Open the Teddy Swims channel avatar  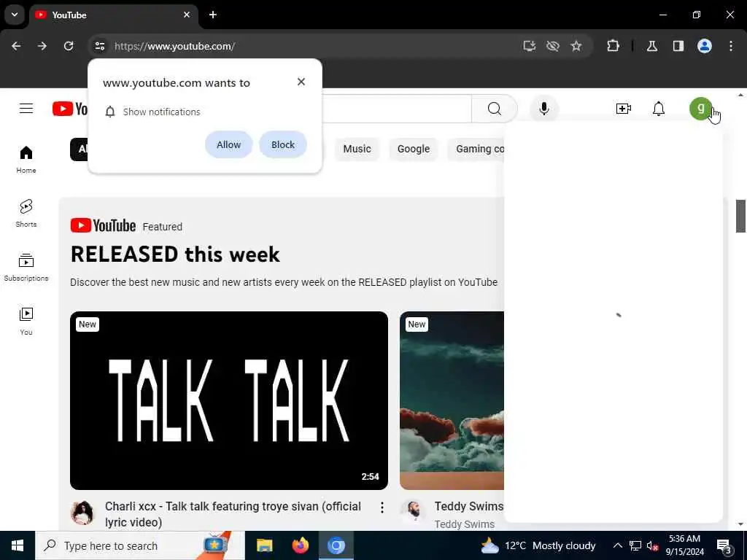tap(412, 513)
